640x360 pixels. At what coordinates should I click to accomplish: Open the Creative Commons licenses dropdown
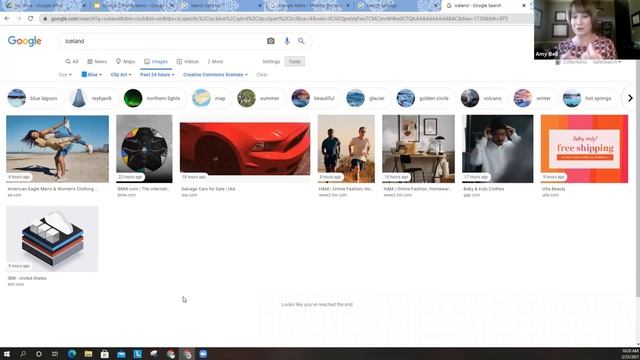click(x=215, y=75)
